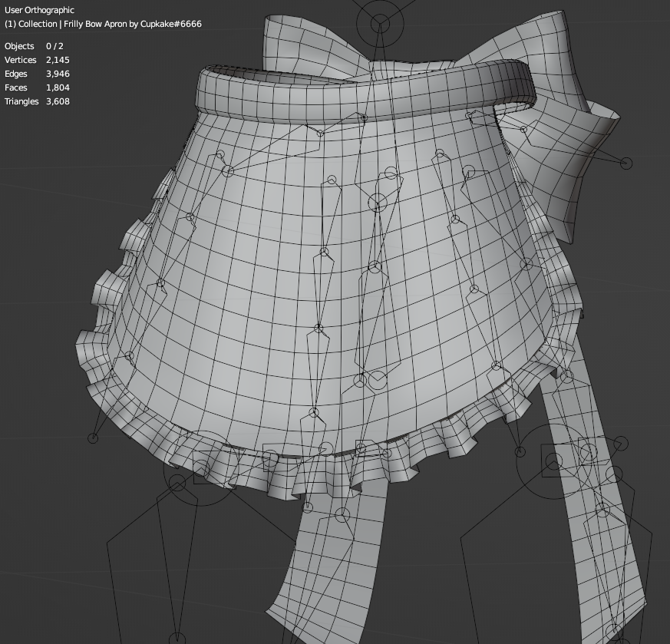Select the large bone joint circle at lower left

click(x=177, y=484)
